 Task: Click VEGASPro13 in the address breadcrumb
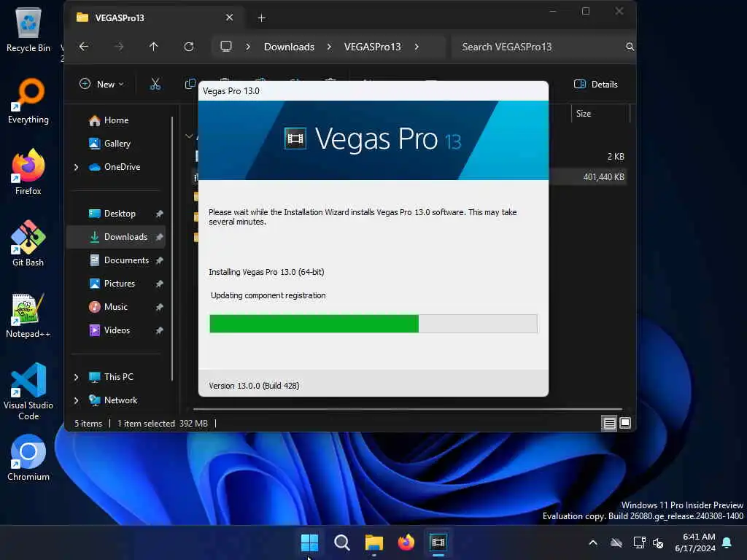pos(373,47)
